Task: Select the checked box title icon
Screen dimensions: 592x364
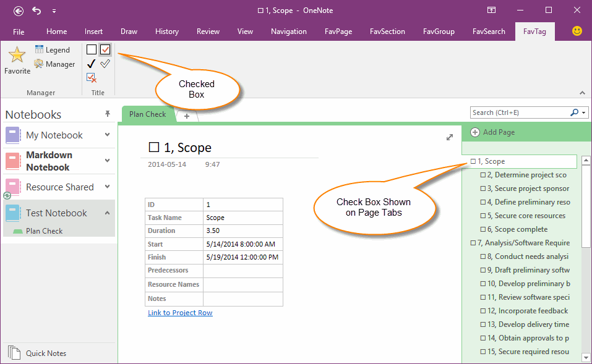Action: pos(105,49)
